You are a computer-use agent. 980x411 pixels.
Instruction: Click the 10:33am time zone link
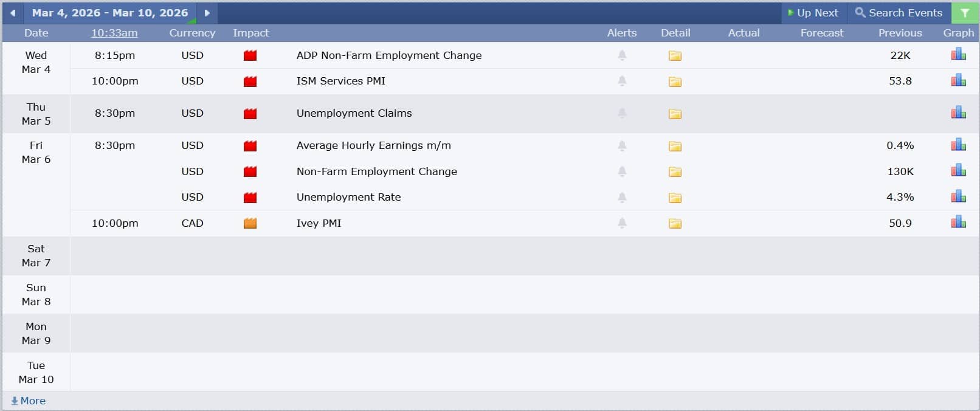click(114, 33)
